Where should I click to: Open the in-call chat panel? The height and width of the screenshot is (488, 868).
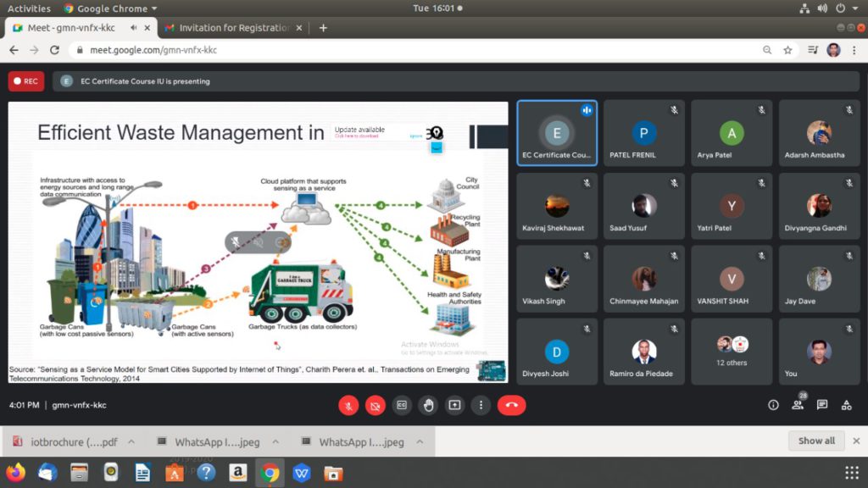click(821, 405)
